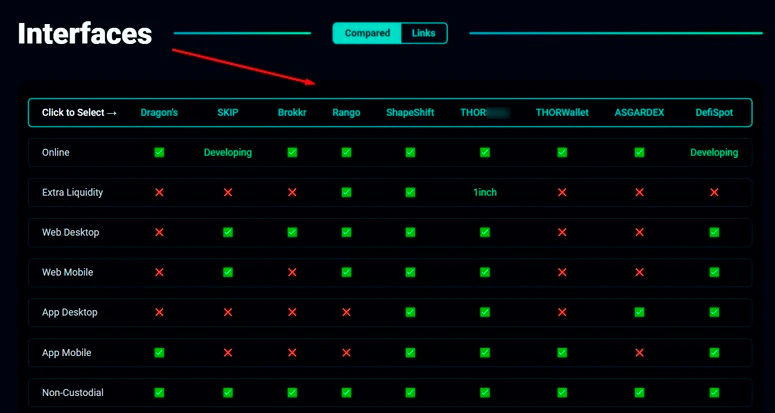Image resolution: width=775 pixels, height=413 pixels.
Task: Switch to the Links tab
Action: [423, 33]
